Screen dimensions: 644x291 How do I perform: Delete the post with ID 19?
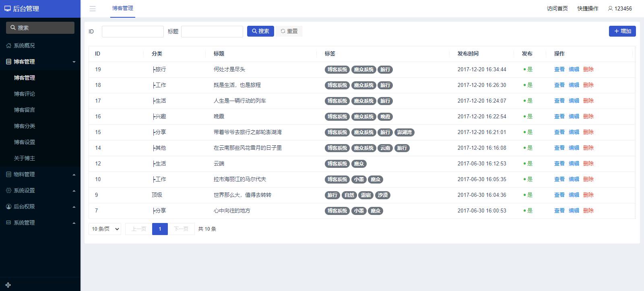coord(588,69)
